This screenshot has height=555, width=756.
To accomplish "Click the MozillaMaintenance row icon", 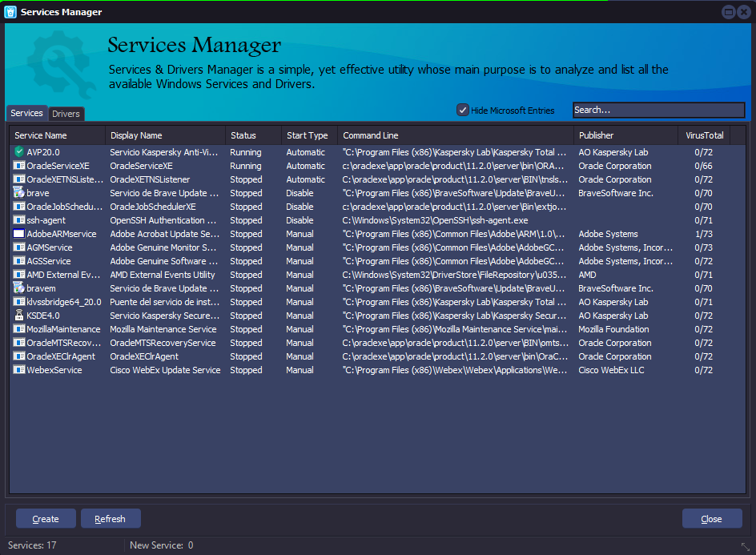I will [18, 329].
